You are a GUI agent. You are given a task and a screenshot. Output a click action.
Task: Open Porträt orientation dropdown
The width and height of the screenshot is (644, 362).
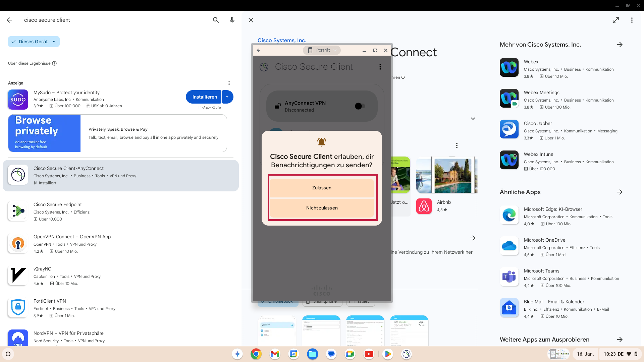(322, 50)
